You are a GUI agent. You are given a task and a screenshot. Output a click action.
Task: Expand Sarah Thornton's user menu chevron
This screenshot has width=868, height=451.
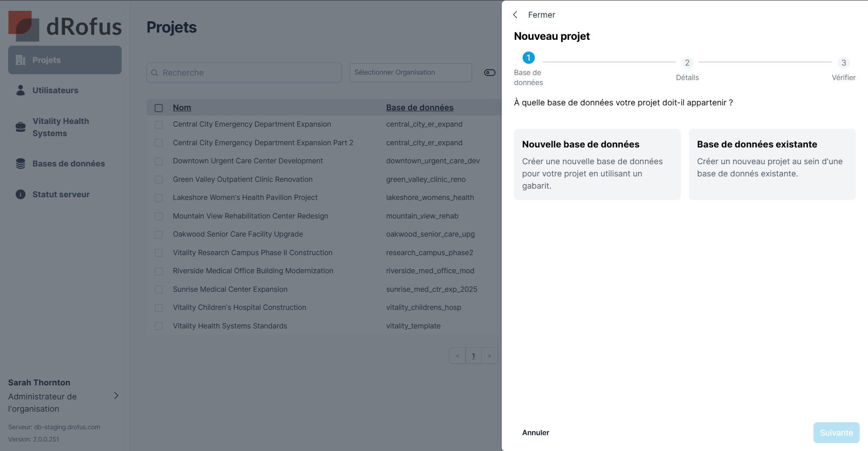tap(116, 396)
